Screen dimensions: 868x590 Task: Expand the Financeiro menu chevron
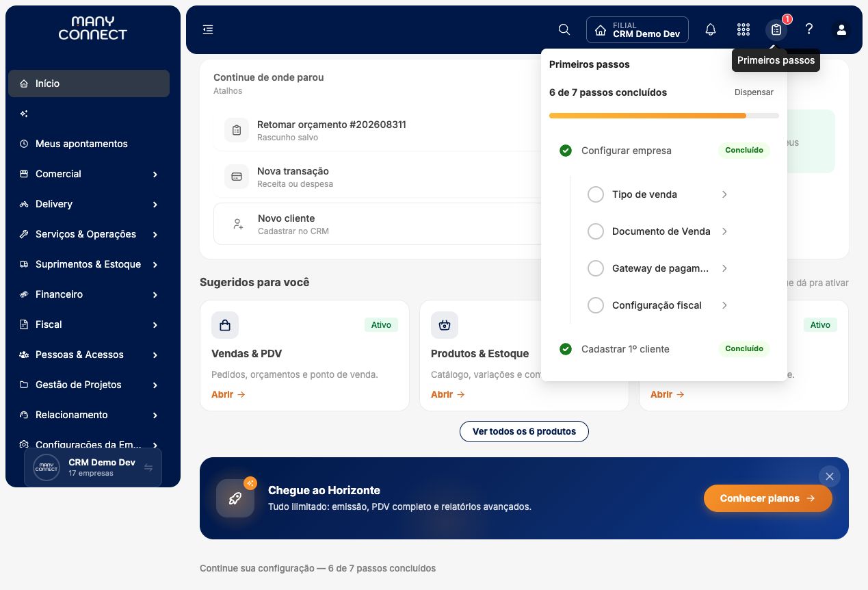point(155,295)
